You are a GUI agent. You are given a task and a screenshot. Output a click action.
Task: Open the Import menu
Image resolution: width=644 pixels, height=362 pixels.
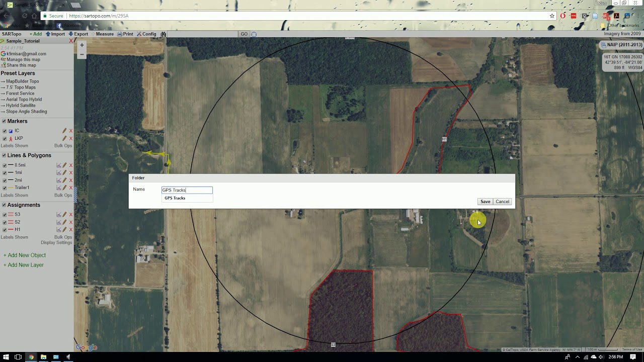pos(55,34)
